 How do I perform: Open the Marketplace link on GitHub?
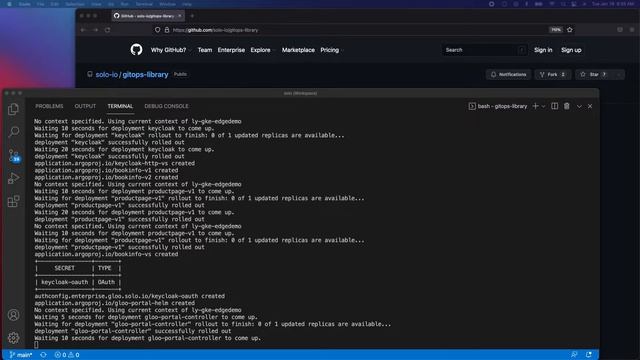298,50
